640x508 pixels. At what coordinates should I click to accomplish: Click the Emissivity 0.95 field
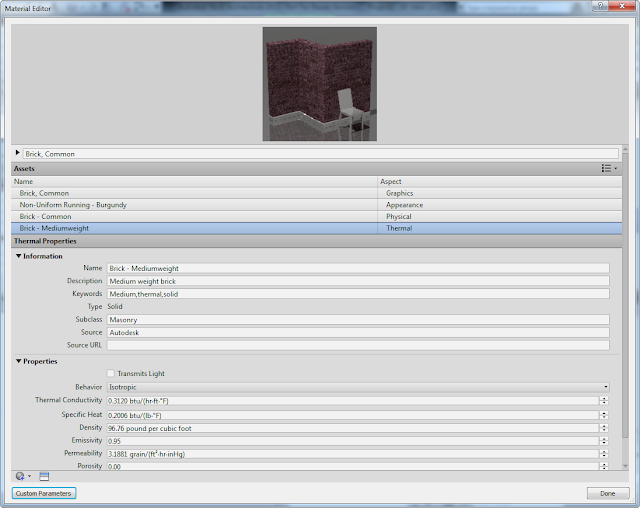point(353,441)
